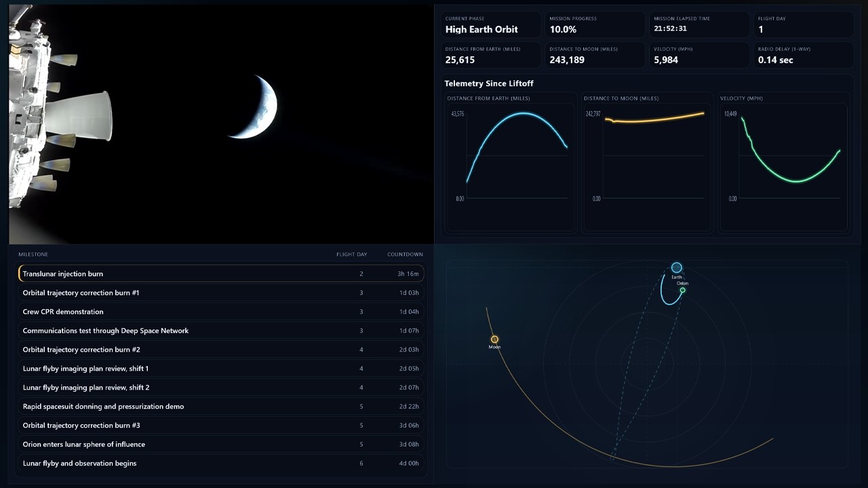This screenshot has width=868, height=488.
Task: Click the Radio Delay stat card
Action: coord(804,55)
